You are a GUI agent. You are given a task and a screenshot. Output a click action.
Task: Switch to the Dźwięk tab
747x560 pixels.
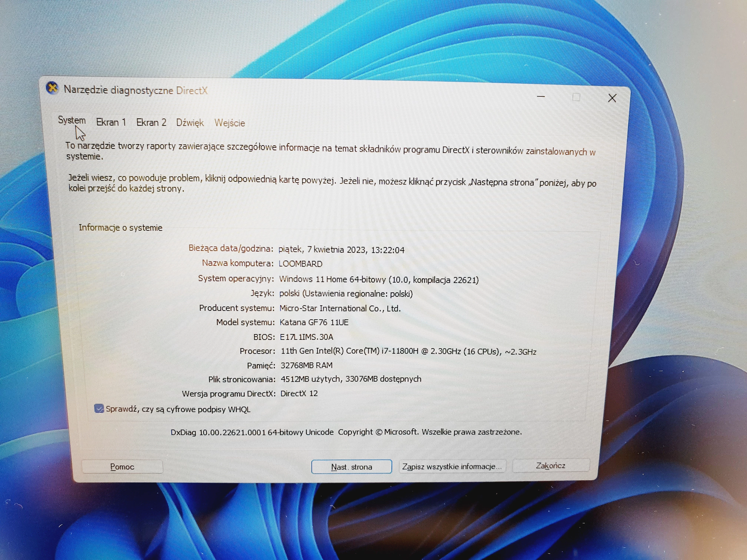point(190,123)
